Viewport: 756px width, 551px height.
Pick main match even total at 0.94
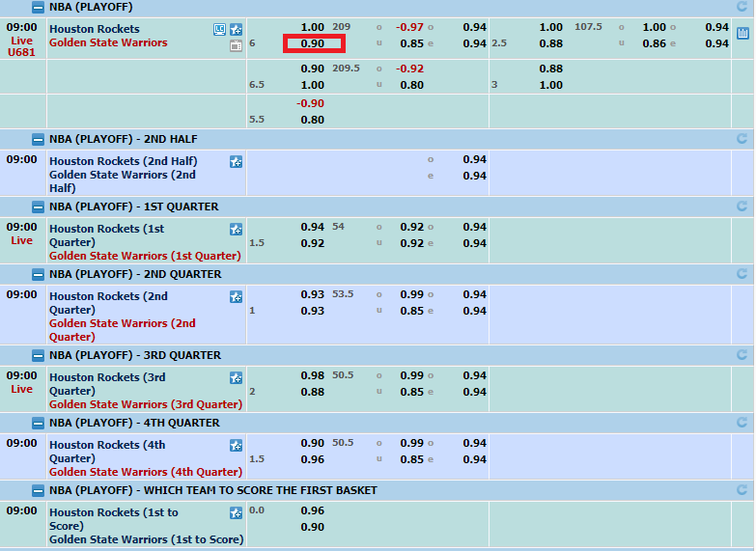[474, 43]
